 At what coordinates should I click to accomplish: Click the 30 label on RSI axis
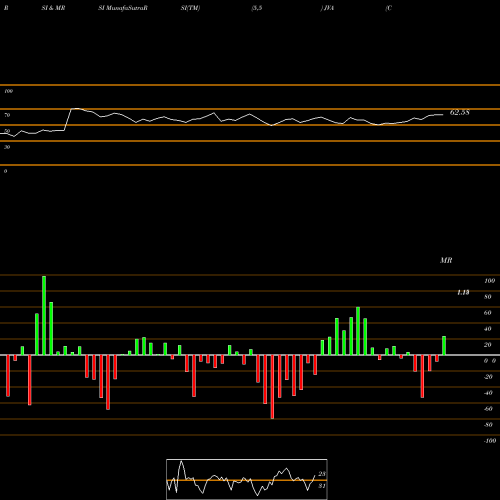click(x=7, y=147)
